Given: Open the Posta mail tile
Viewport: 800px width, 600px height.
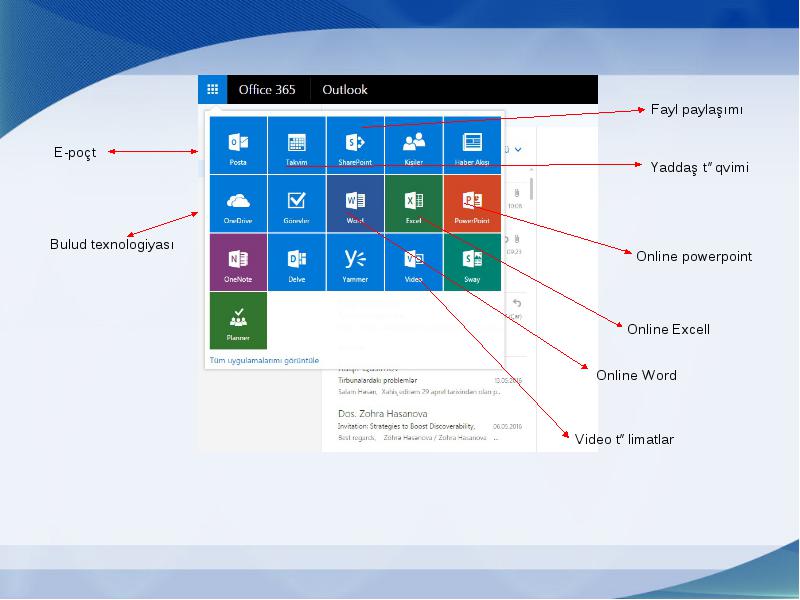Looking at the screenshot, I should (x=238, y=145).
